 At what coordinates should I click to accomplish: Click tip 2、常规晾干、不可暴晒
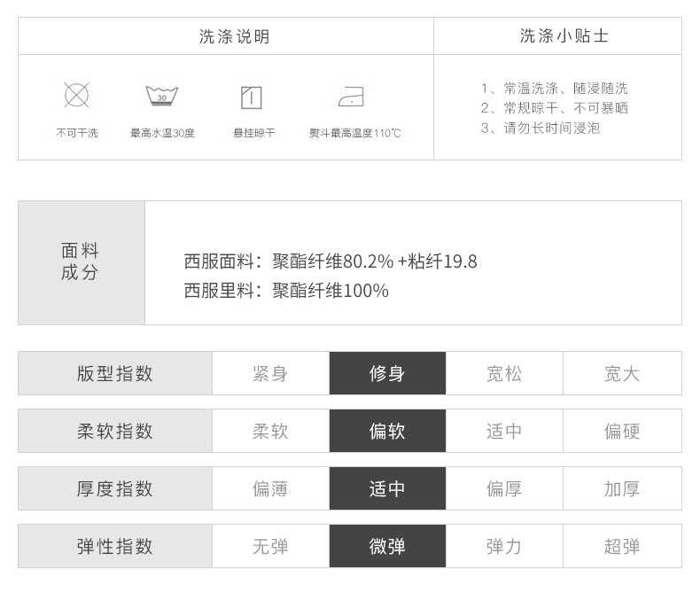554,108
